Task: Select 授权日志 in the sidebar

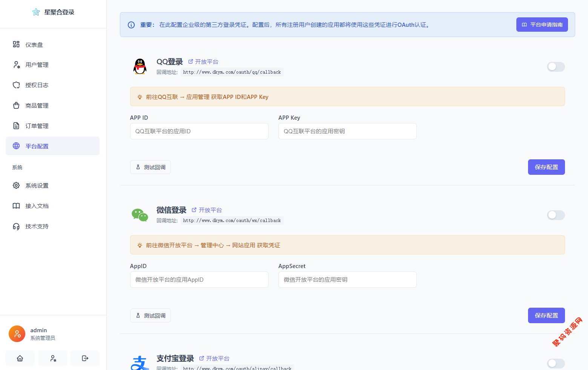Action: click(37, 85)
